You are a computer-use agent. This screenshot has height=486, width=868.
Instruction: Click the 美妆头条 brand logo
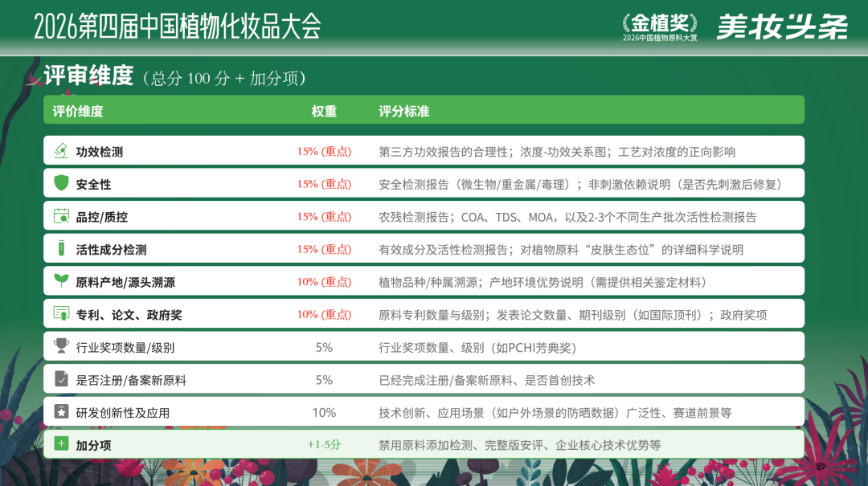click(782, 26)
